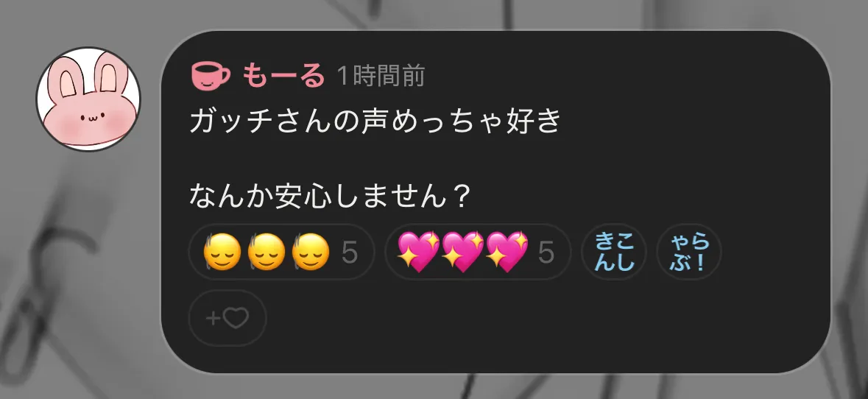Click the first relieved face emoji
Screen dimensions: 868x399
[x=222, y=253]
